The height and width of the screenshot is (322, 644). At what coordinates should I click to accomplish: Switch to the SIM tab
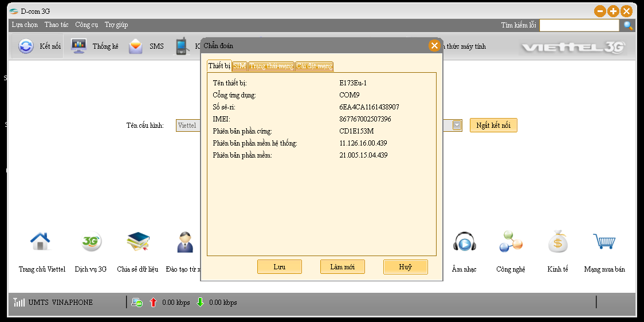pyautogui.click(x=239, y=66)
